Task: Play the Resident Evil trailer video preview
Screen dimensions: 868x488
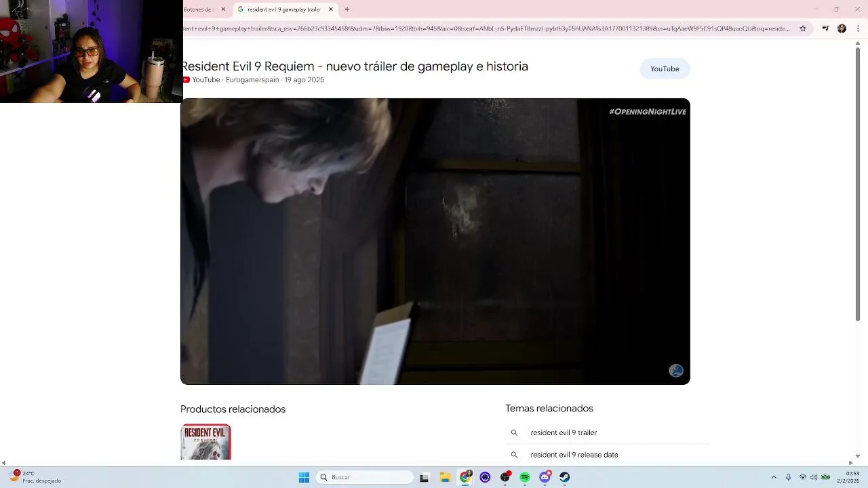Action: 435,241
